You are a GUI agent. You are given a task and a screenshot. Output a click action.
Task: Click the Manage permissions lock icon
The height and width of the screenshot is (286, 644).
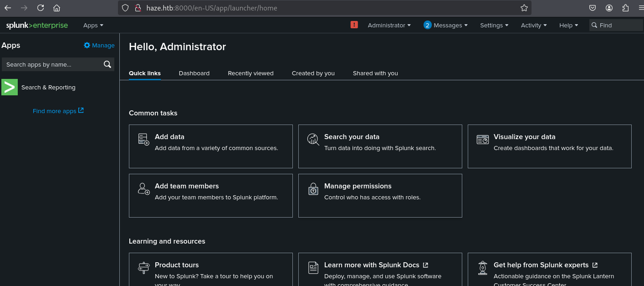pyautogui.click(x=313, y=188)
